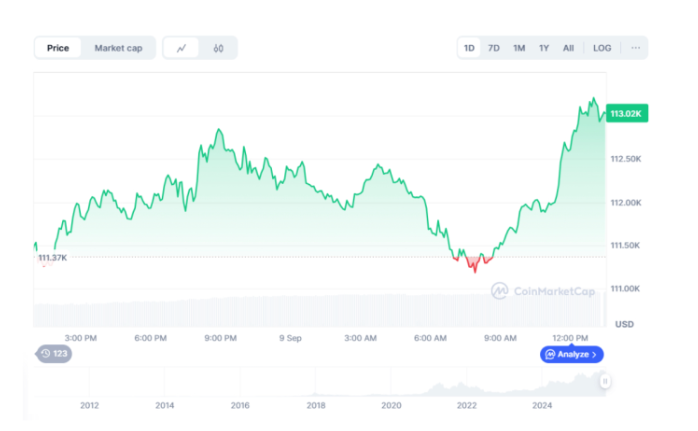The height and width of the screenshot is (431, 698).
Task: Open the more options ellipsis menu
Action: pos(634,48)
